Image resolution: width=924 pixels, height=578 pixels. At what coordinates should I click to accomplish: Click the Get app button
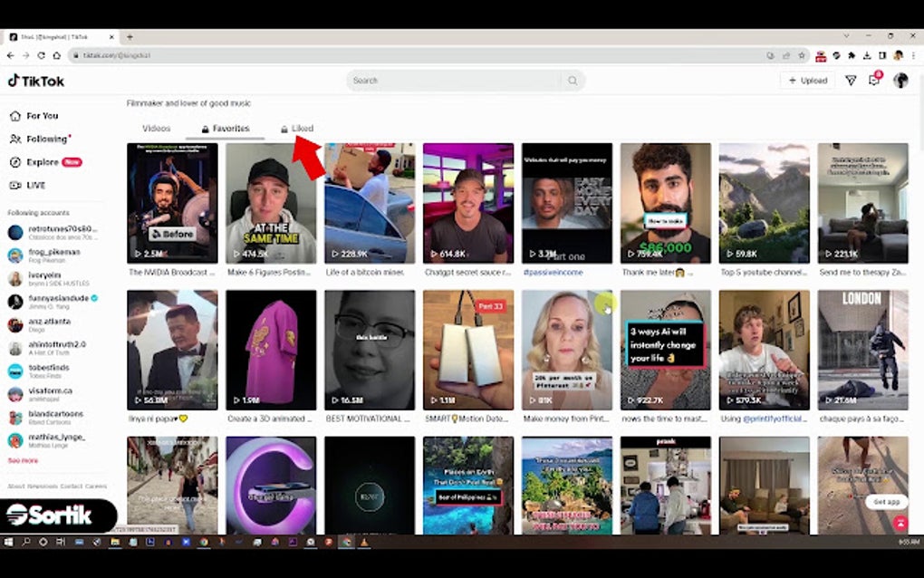tap(886, 502)
